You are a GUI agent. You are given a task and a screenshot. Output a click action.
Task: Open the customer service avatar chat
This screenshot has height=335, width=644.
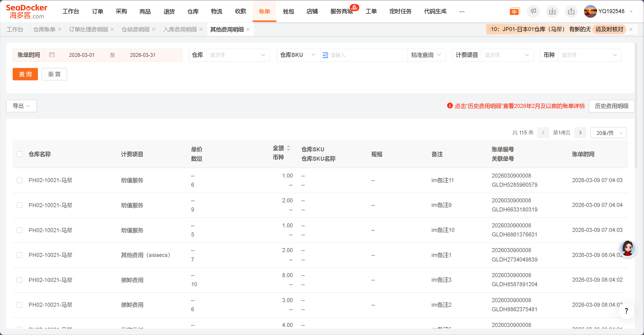point(627,249)
